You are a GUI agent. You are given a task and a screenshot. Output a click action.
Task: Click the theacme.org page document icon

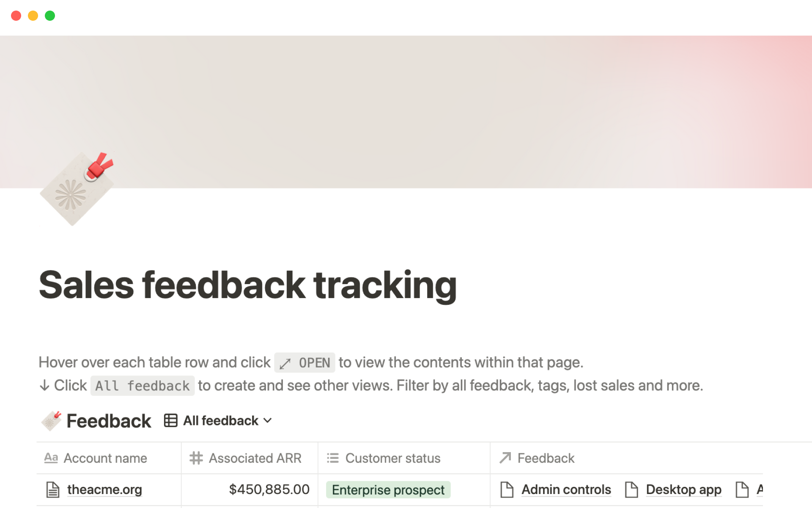click(x=52, y=490)
